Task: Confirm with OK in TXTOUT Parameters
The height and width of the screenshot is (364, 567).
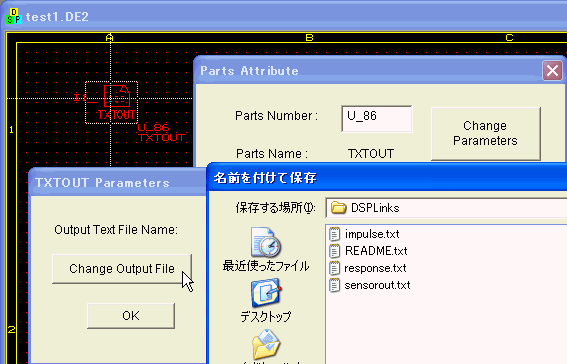Action: click(x=131, y=316)
